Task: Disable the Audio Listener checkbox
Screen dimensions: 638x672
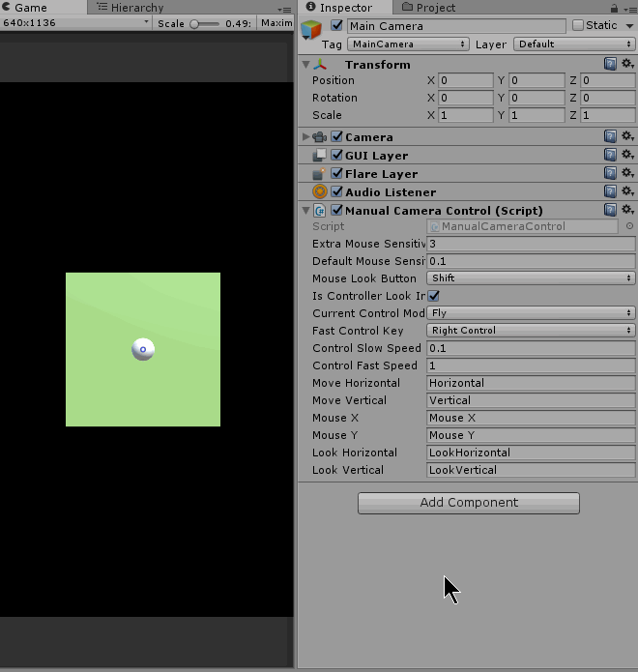Action: coord(337,191)
